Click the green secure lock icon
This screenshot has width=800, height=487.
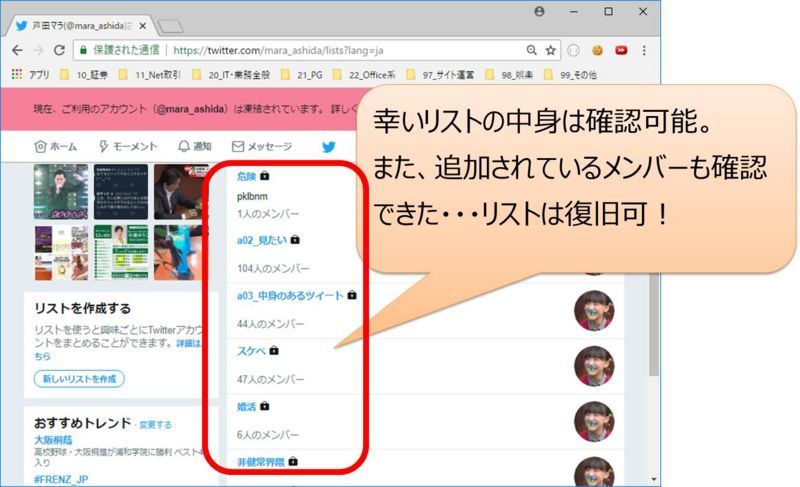coord(83,50)
